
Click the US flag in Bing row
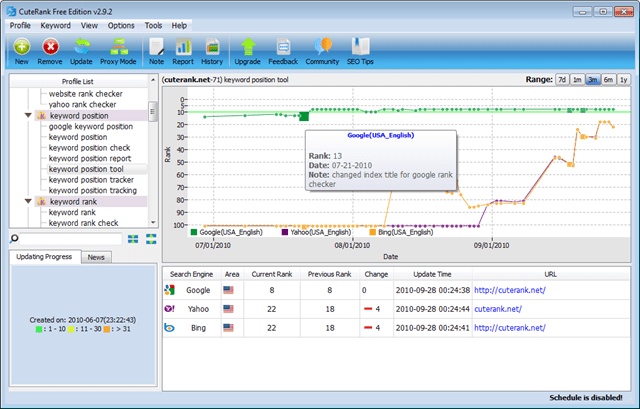229,327
